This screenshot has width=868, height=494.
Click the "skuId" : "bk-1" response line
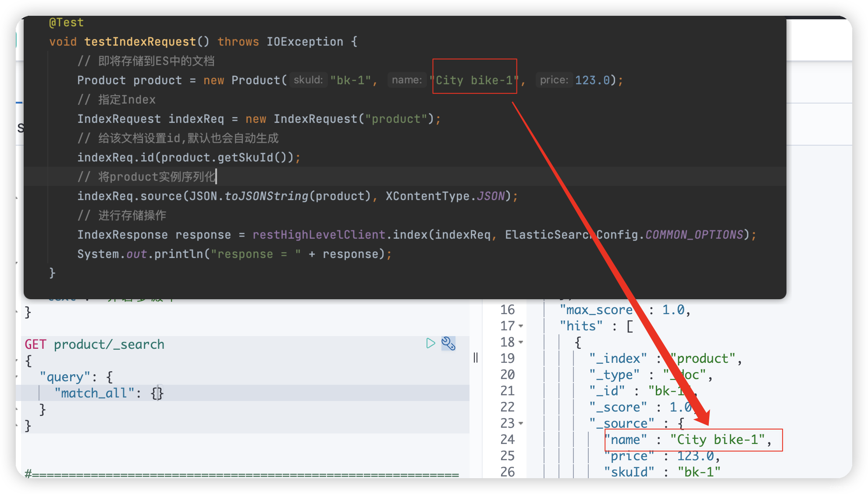tap(662, 472)
